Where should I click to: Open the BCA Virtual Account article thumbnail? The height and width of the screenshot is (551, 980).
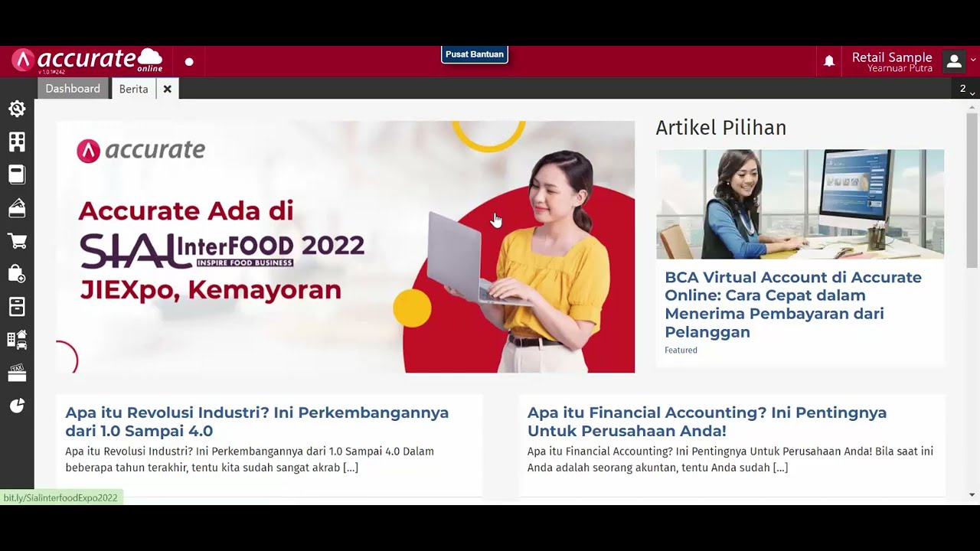click(800, 204)
